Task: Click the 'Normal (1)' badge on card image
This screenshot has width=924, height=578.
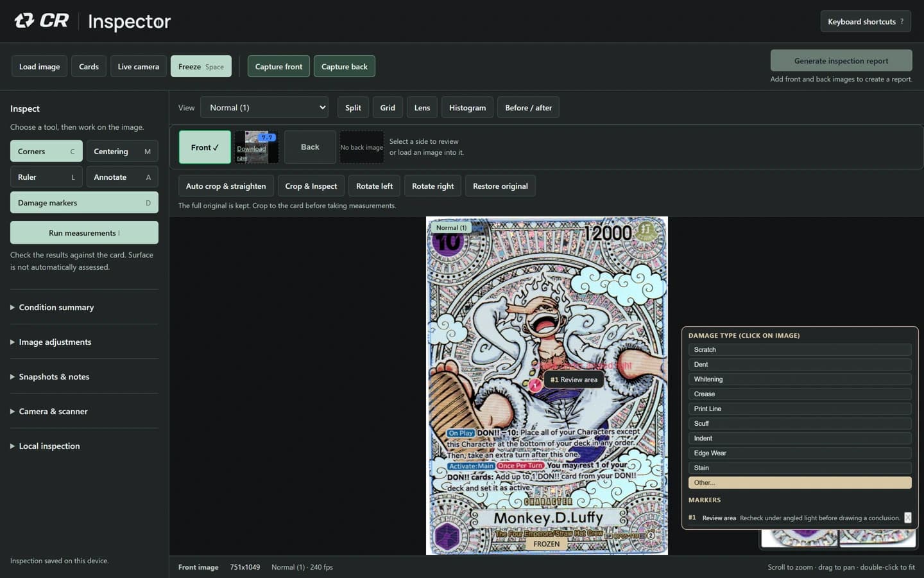Action: tap(451, 227)
